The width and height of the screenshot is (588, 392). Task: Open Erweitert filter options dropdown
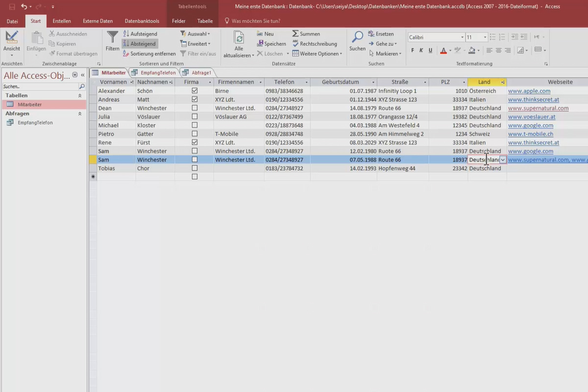click(x=195, y=44)
